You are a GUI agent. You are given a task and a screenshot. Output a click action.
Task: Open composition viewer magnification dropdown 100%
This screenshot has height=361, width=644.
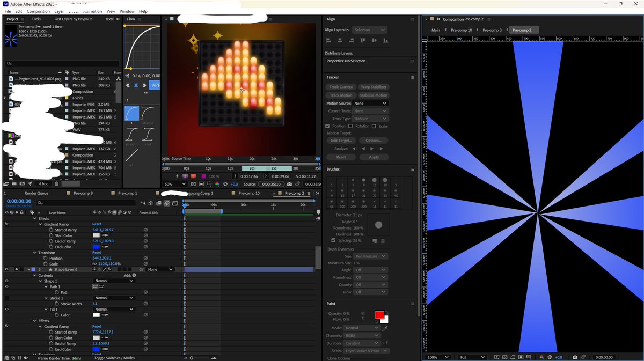point(440,357)
